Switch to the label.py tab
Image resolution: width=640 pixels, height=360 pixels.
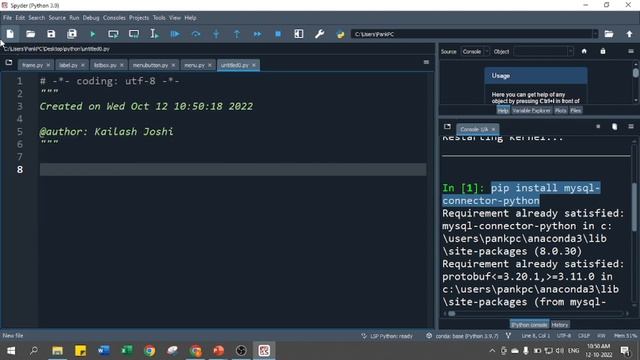[x=68, y=65]
